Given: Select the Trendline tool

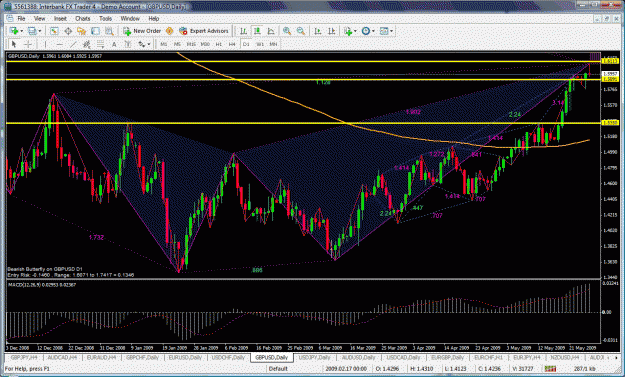Looking at the screenshot, I should [x=73, y=44].
